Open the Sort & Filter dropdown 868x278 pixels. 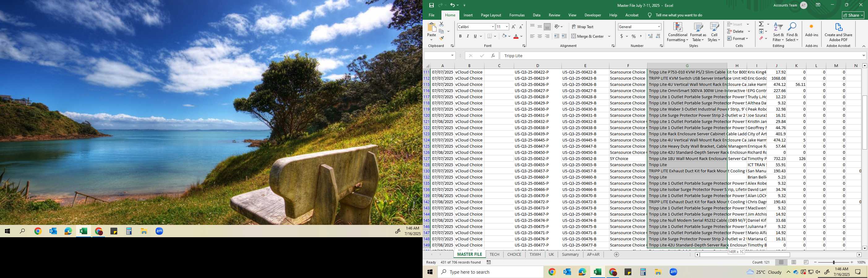coord(778,32)
